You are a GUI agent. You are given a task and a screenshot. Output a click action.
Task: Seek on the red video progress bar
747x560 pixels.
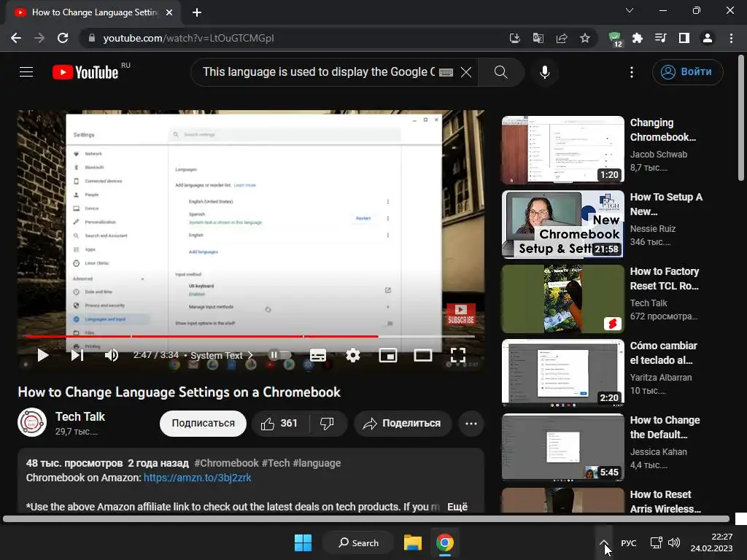click(251, 336)
